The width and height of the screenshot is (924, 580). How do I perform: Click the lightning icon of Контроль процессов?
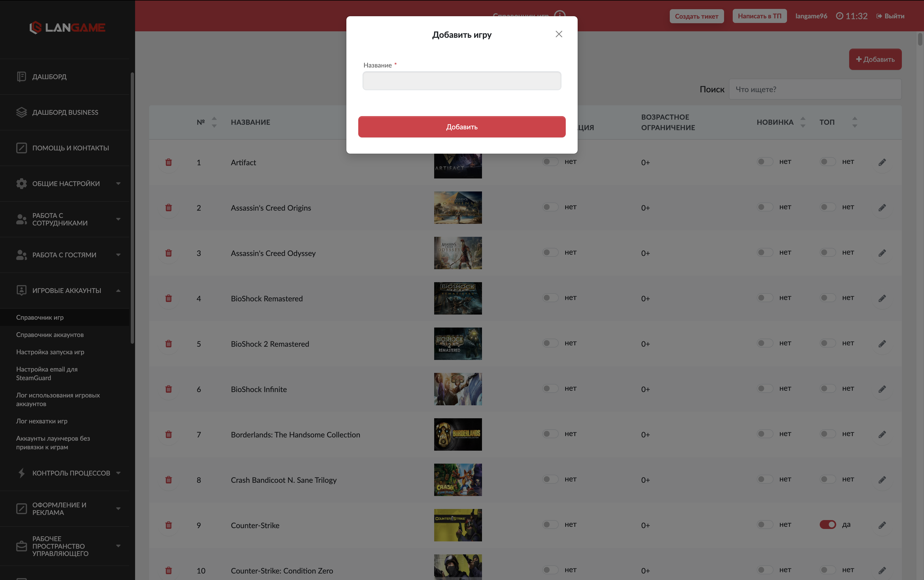22,473
